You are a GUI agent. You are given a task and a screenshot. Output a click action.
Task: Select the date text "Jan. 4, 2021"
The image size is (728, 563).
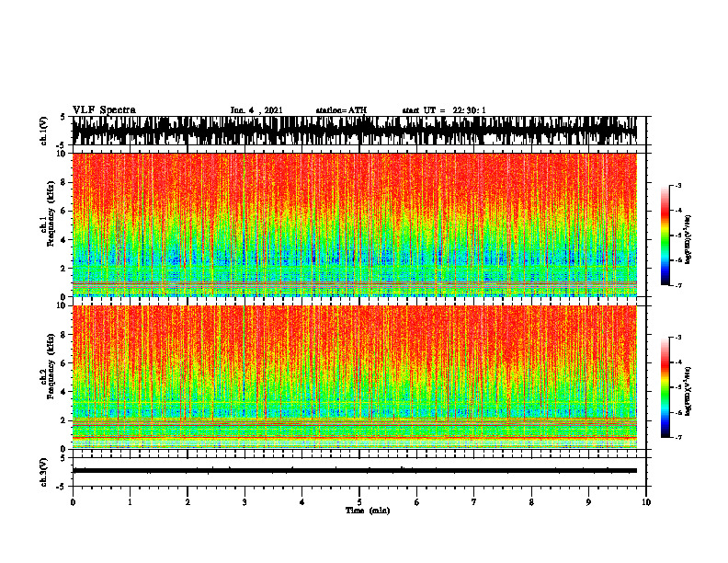[256, 110]
